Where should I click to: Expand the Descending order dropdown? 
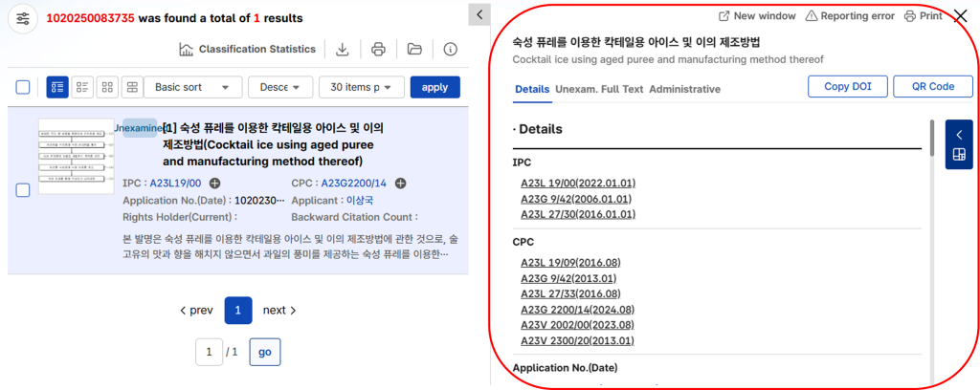pos(280,87)
